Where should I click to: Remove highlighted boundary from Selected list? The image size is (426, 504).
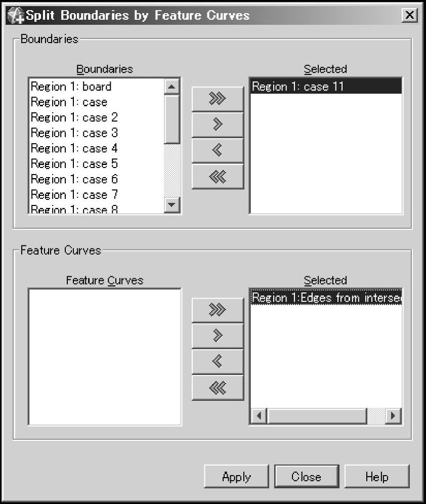pyautogui.click(x=218, y=150)
